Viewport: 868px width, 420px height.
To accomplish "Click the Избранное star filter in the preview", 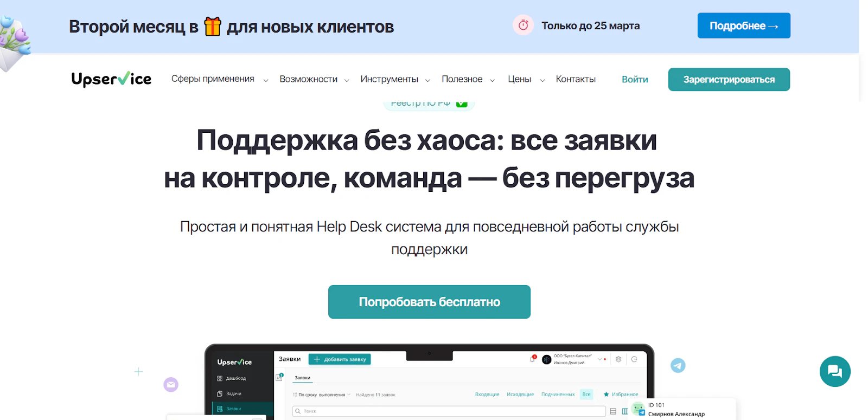I will [x=621, y=395].
